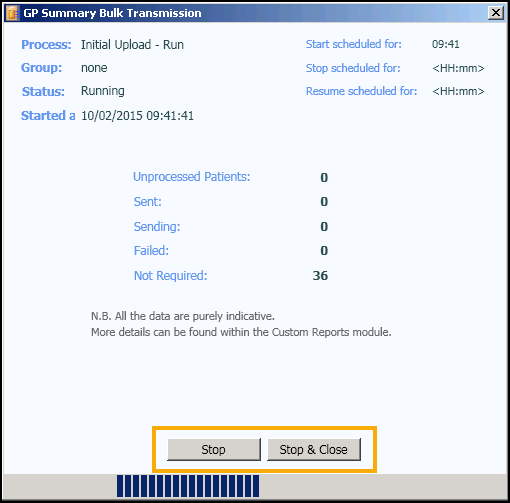Select the Start scheduled for time 09:41
This screenshot has height=503, width=510.
[x=446, y=44]
